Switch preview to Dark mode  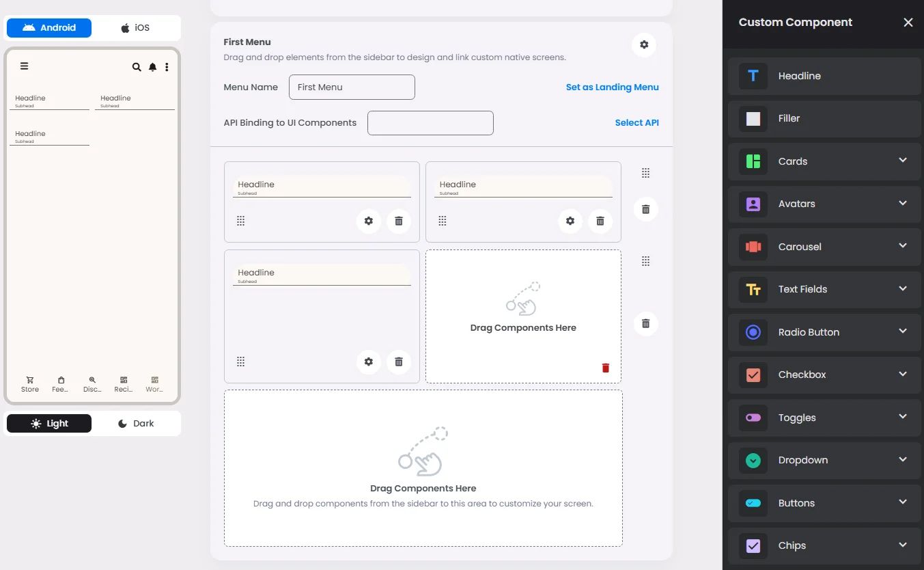136,424
